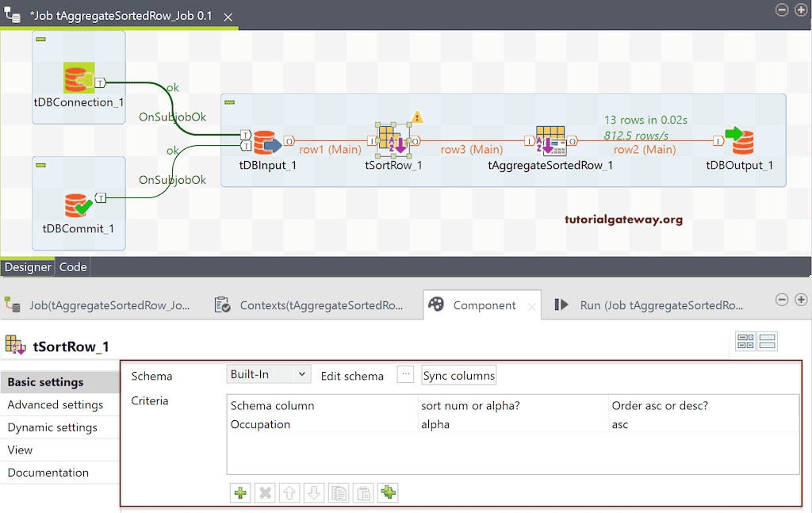Click the tAggregateSortedRow_1 component icon
The image size is (812, 513).
pyautogui.click(x=551, y=140)
